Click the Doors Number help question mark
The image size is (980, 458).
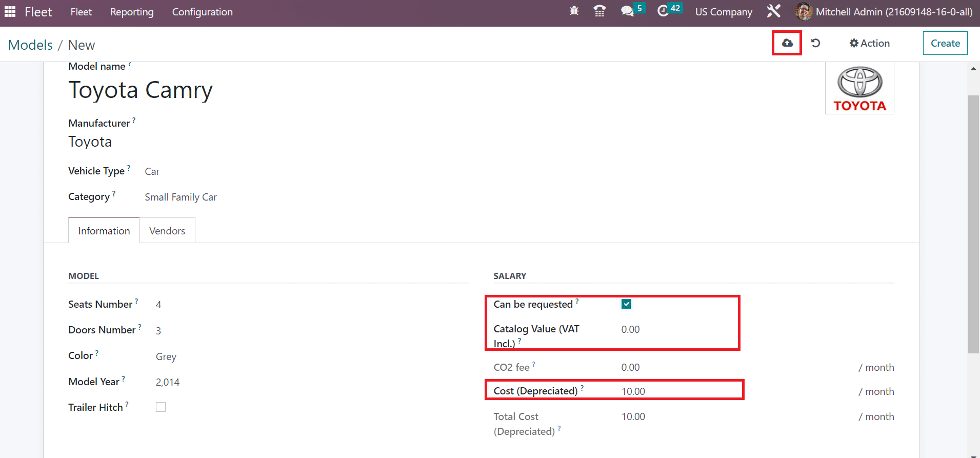(140, 327)
